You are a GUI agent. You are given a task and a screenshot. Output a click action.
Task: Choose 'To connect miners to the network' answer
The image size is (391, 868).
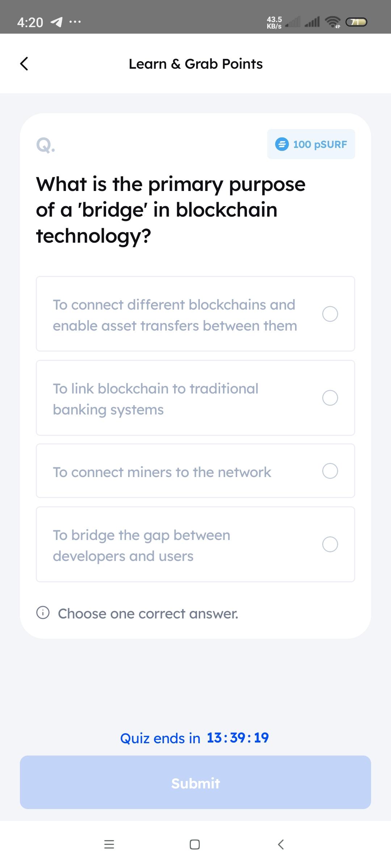(x=162, y=472)
